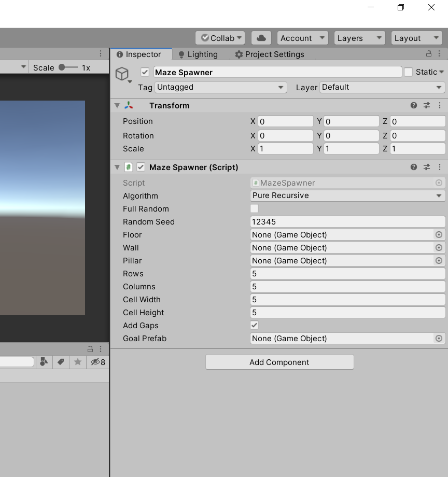Search by type in project panel
Image resolution: width=448 pixels, height=477 pixels.
tap(44, 362)
